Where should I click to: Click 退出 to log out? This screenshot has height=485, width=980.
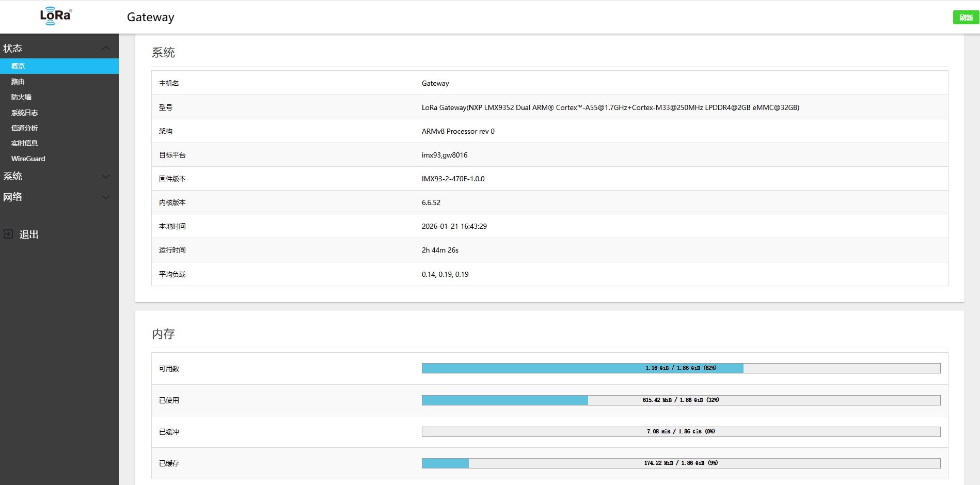(29, 234)
